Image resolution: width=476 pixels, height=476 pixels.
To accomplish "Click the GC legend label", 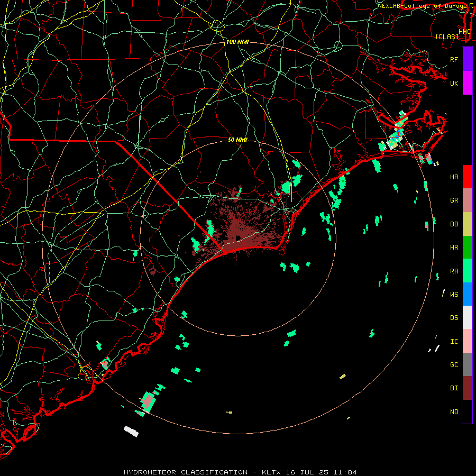I will [454, 365].
